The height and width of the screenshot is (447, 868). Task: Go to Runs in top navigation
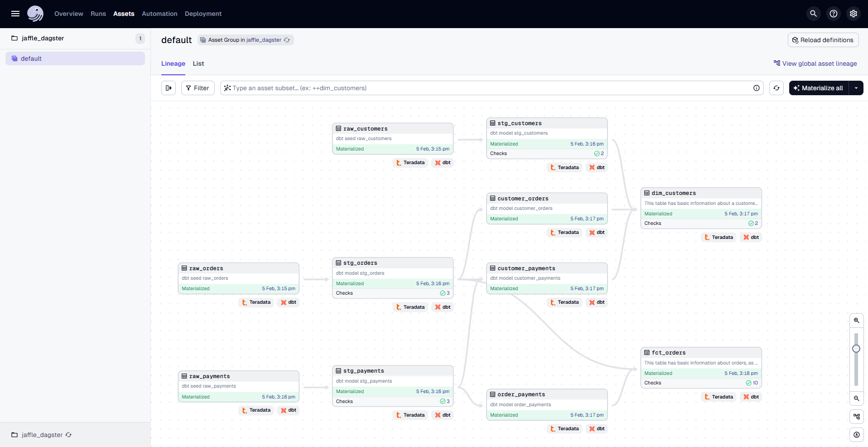pyautogui.click(x=98, y=14)
